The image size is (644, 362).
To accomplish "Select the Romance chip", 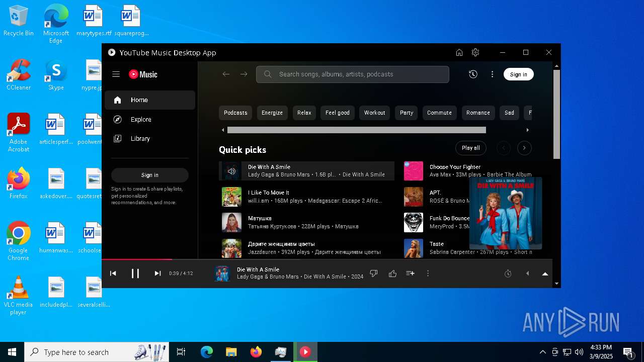I will pos(478,113).
